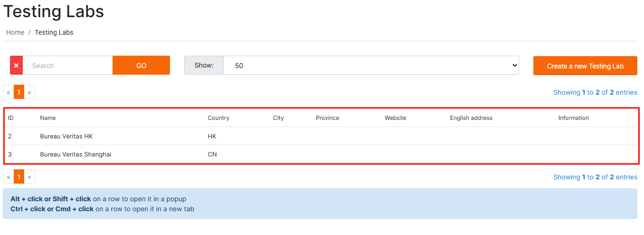Go to next page using pagination above table

click(x=29, y=92)
